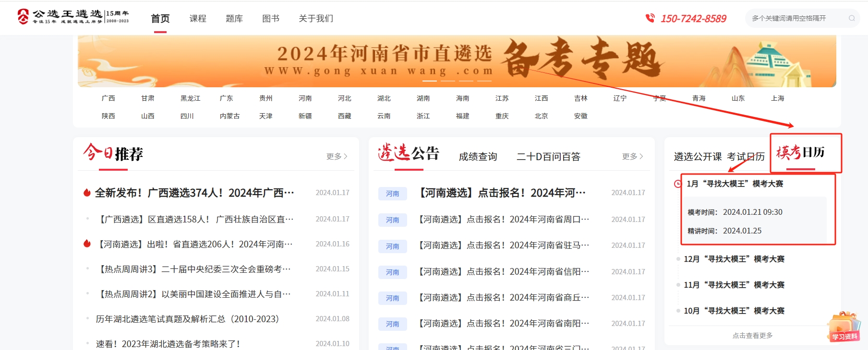Click the red flame icon beside 广西遴选374人
Screen dimensions: 868x350
(87, 193)
